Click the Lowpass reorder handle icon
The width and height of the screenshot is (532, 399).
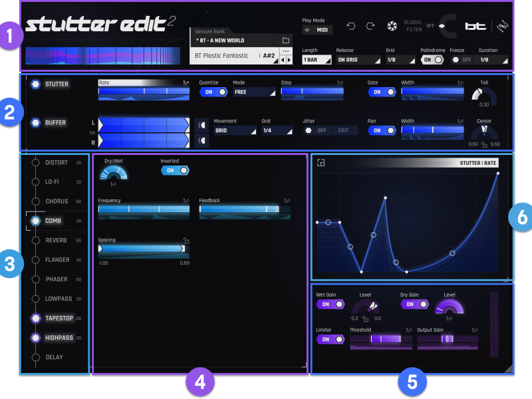pyautogui.click(x=79, y=299)
